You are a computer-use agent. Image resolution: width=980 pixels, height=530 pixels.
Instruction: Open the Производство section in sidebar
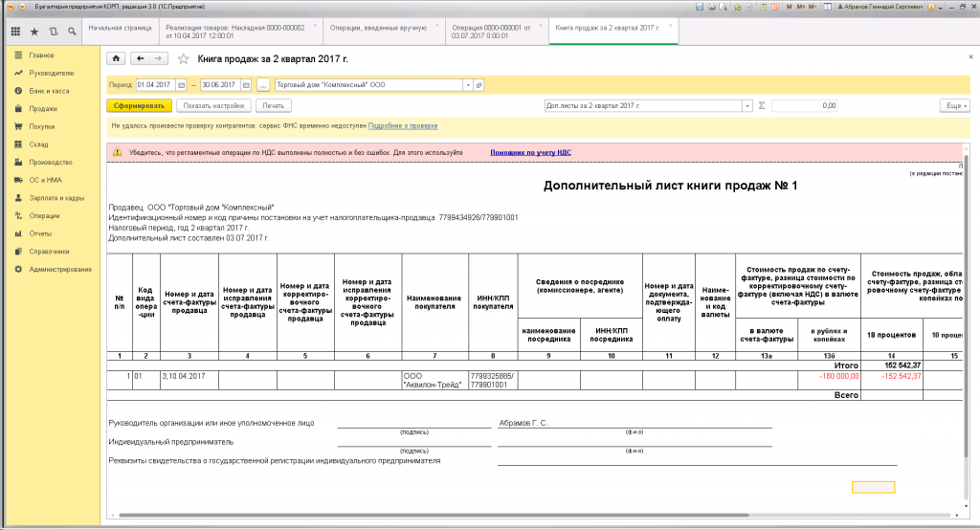pyautogui.click(x=51, y=162)
